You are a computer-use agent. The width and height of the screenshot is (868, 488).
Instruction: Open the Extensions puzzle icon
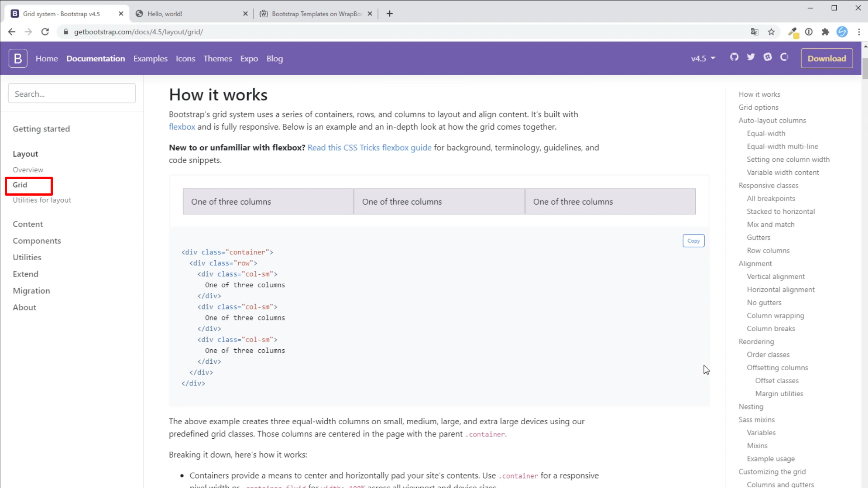pyautogui.click(x=826, y=32)
